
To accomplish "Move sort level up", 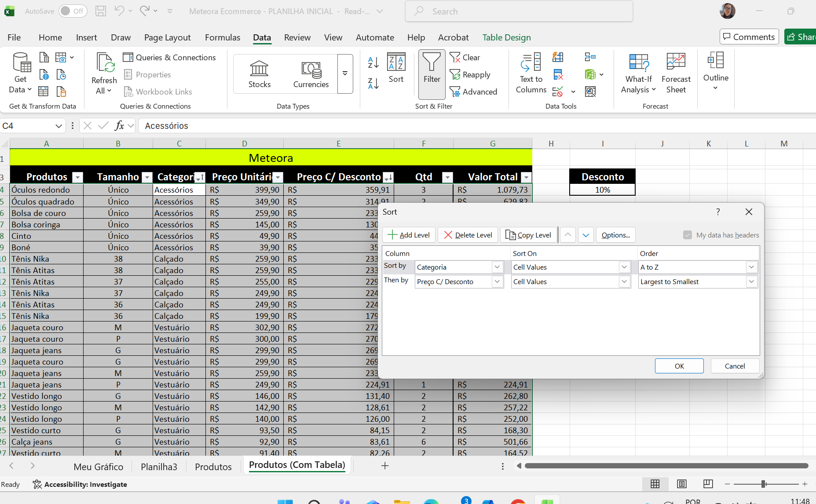I will [568, 235].
